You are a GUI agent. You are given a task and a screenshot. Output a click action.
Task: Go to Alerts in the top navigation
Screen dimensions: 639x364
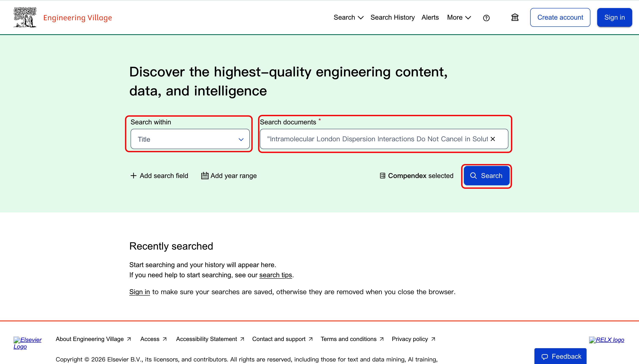pos(430,18)
